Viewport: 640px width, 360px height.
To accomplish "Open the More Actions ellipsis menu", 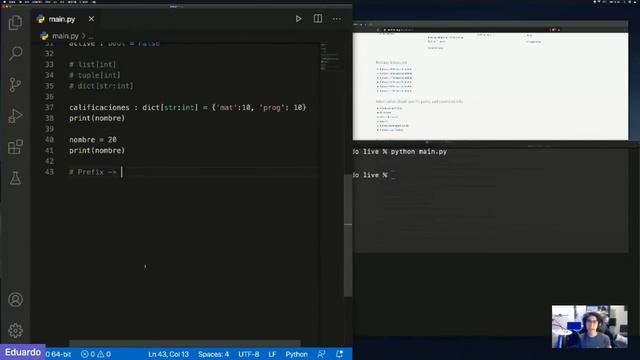I will click(x=337, y=19).
